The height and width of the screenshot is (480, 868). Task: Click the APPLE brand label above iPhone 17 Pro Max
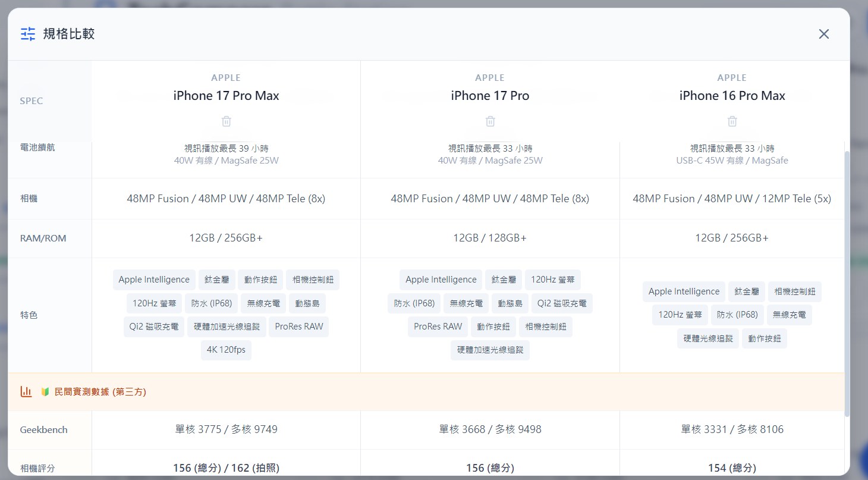point(226,78)
